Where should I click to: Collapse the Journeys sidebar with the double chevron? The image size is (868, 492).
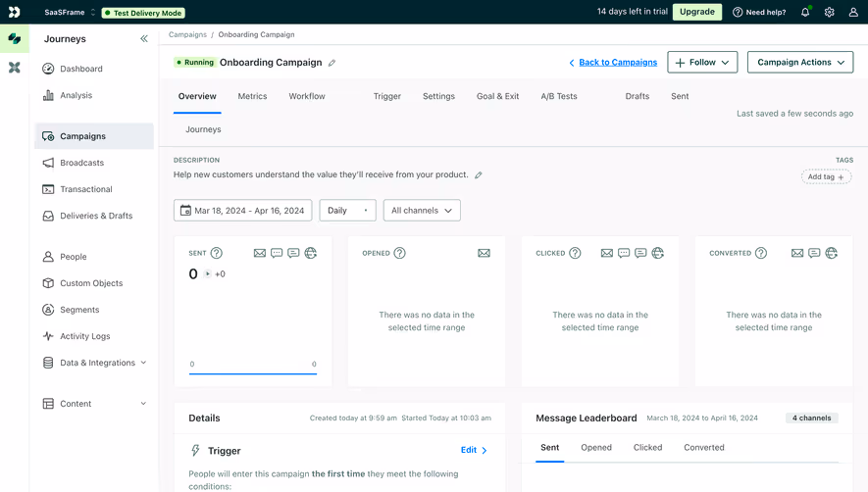(144, 39)
